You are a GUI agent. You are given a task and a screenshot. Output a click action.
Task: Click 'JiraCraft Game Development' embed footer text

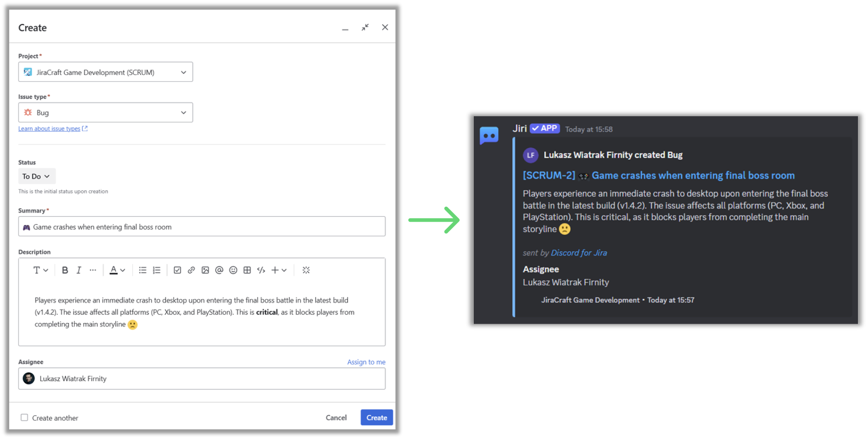[x=590, y=300]
